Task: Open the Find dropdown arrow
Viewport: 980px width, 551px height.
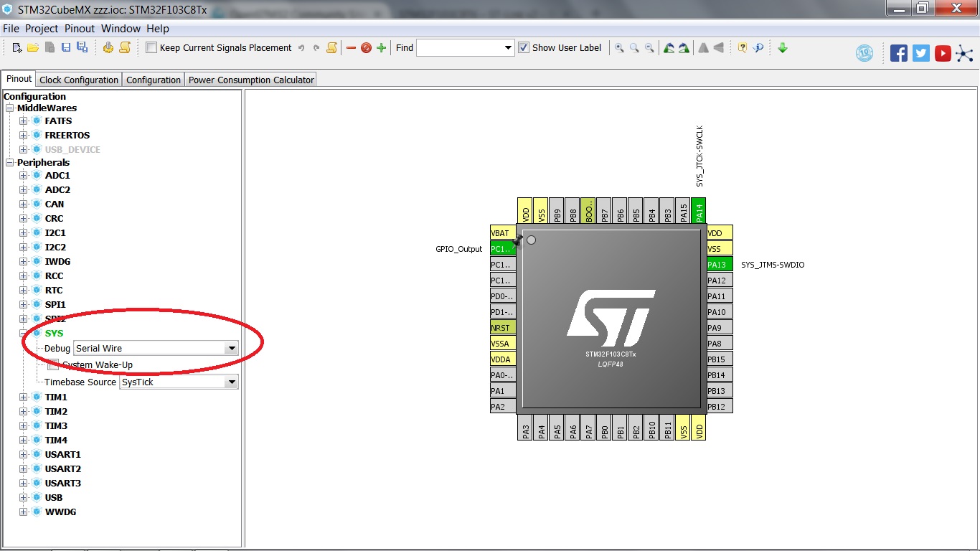Action: tap(509, 48)
